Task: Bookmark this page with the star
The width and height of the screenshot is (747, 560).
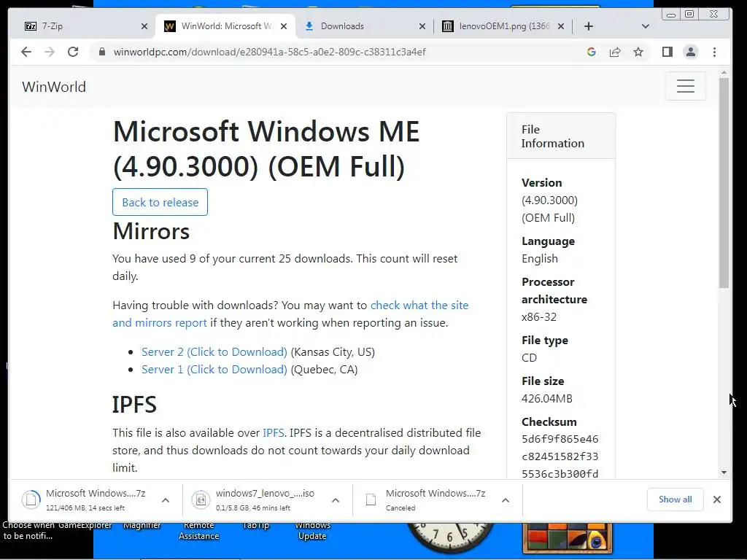Action: point(638,52)
